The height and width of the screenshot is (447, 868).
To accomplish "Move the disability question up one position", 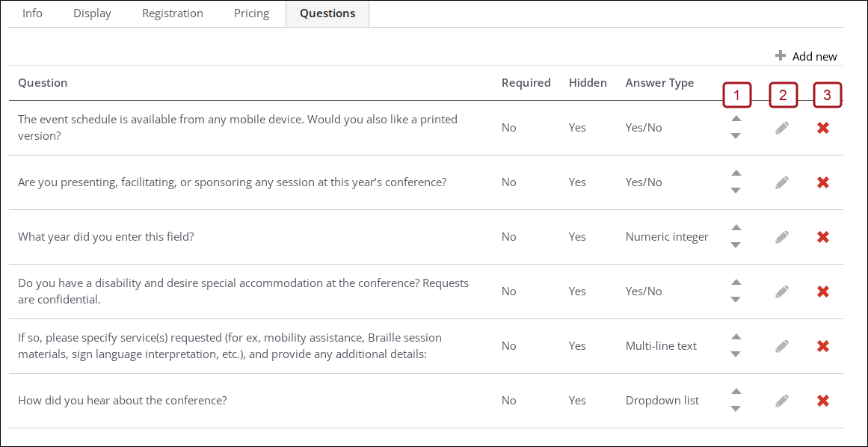I will (x=736, y=283).
